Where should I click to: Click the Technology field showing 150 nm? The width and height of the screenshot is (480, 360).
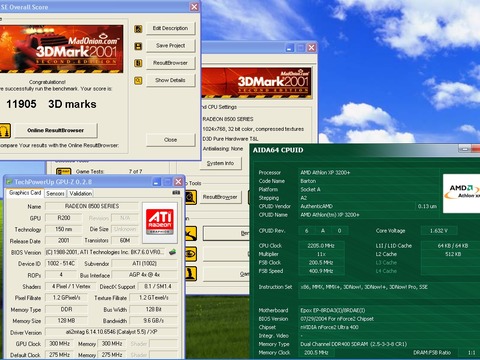pyautogui.click(x=64, y=229)
